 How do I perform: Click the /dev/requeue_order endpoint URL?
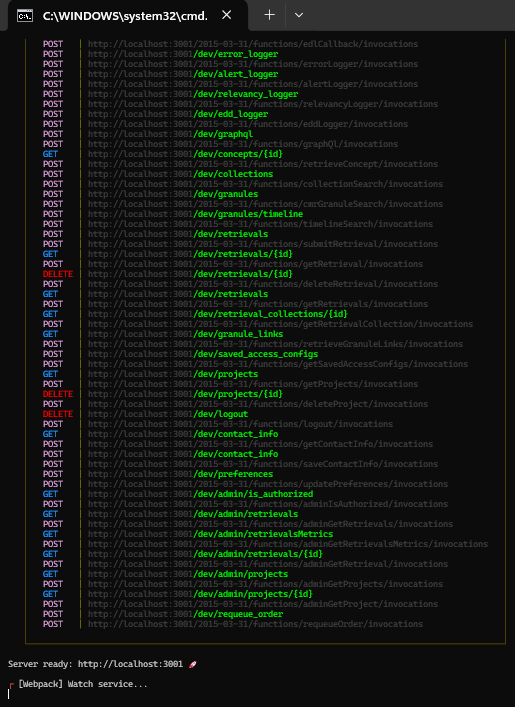(x=185, y=614)
